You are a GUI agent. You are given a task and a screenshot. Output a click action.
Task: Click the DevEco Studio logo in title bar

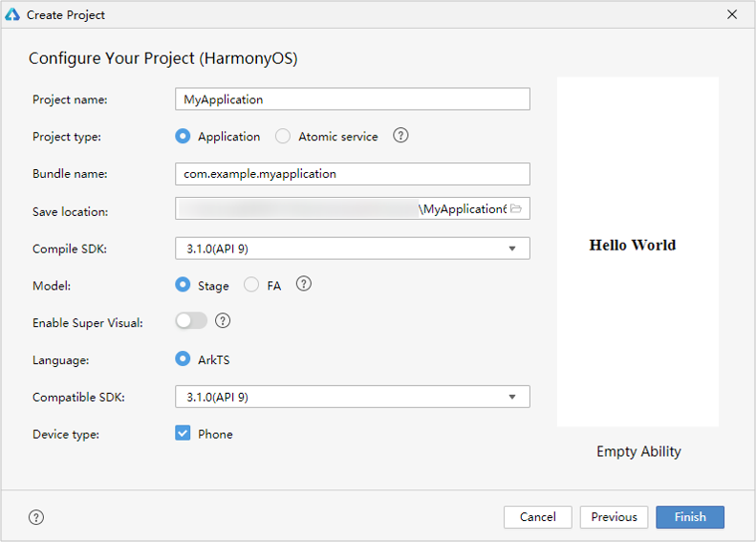(x=12, y=14)
